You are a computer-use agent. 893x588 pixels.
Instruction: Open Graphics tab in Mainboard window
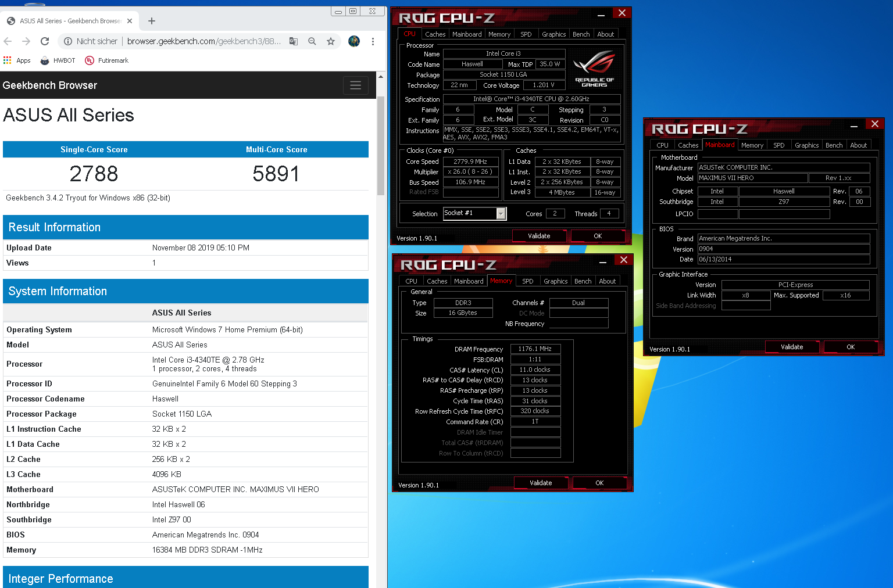click(x=806, y=145)
